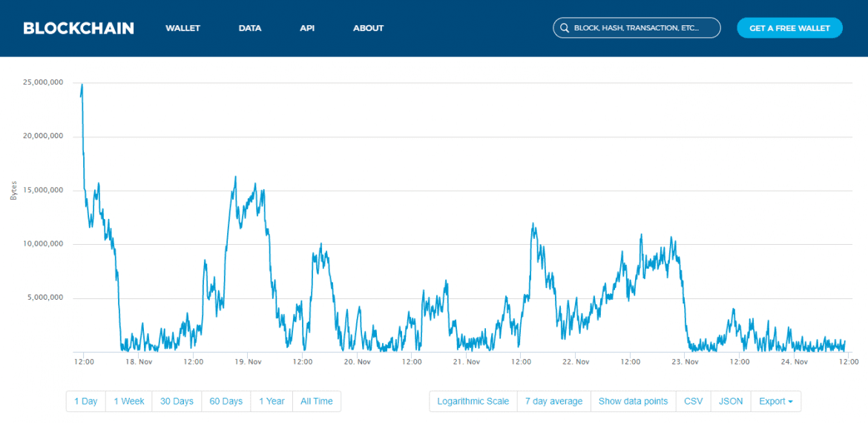Download chart data as CSV
868x423 pixels.
tap(693, 401)
